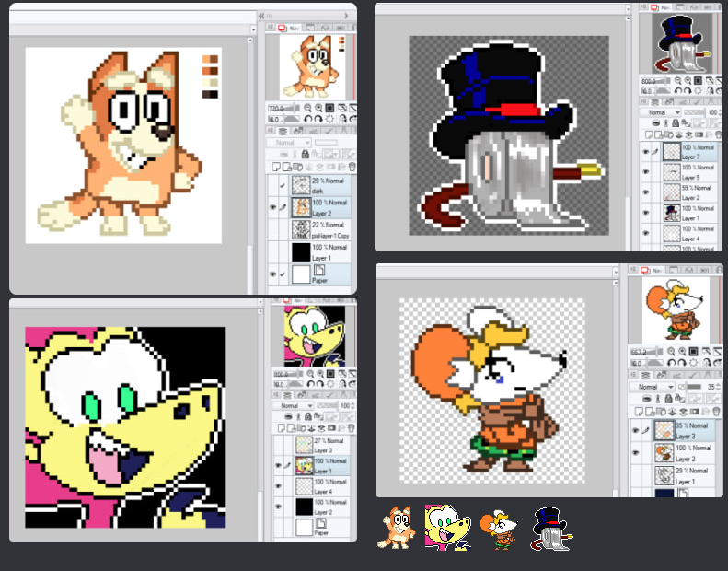Image resolution: width=728 pixels, height=571 pixels.
Task: Rotate left in the orange dog window navigator
Action: [307, 119]
